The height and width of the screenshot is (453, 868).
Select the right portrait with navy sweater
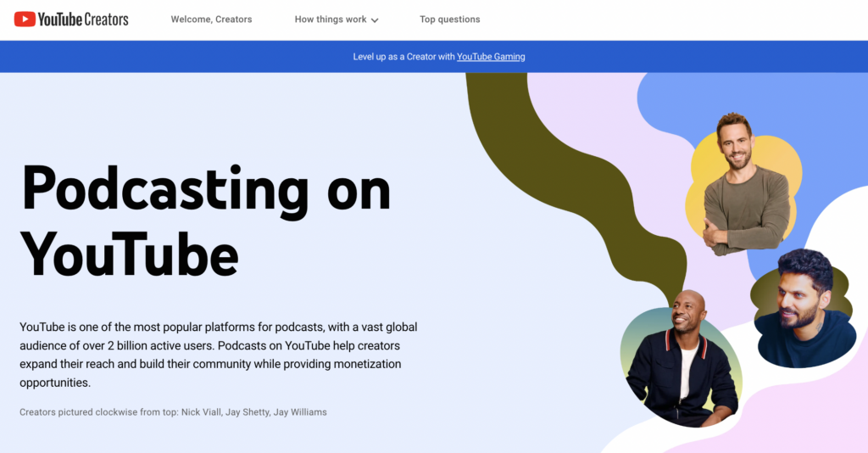pyautogui.click(x=801, y=310)
